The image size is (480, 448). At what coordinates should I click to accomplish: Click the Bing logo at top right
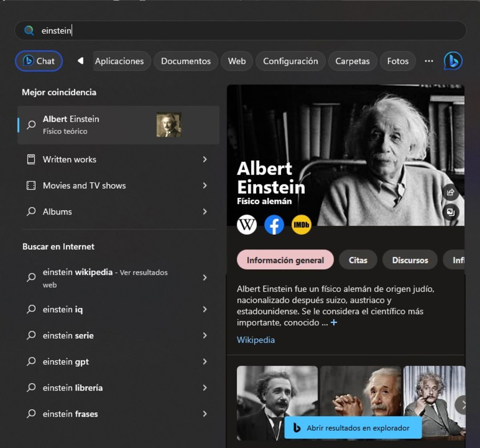point(452,61)
